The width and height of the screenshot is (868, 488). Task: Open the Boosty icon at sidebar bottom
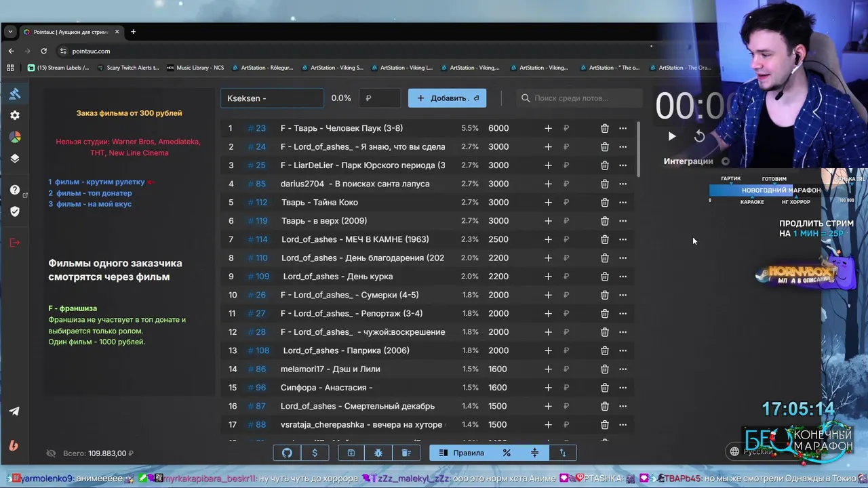tap(14, 445)
